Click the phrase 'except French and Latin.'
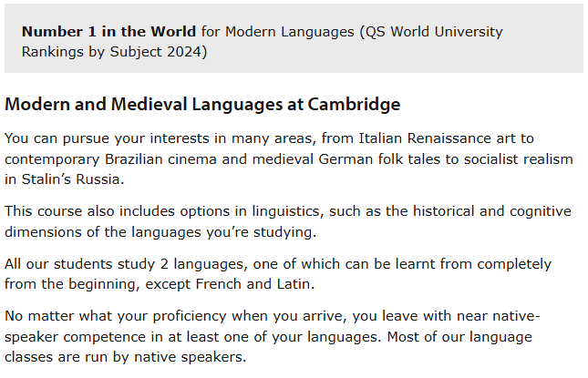 (x=230, y=284)
